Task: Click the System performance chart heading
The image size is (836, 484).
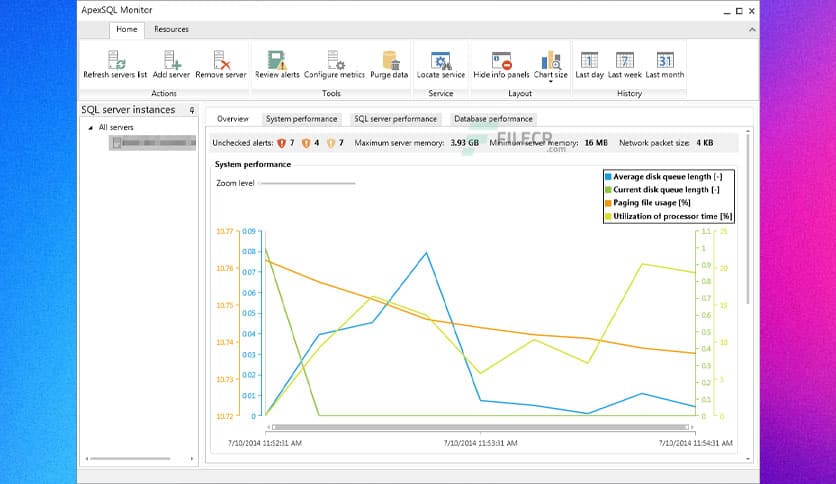Action: tap(253, 164)
